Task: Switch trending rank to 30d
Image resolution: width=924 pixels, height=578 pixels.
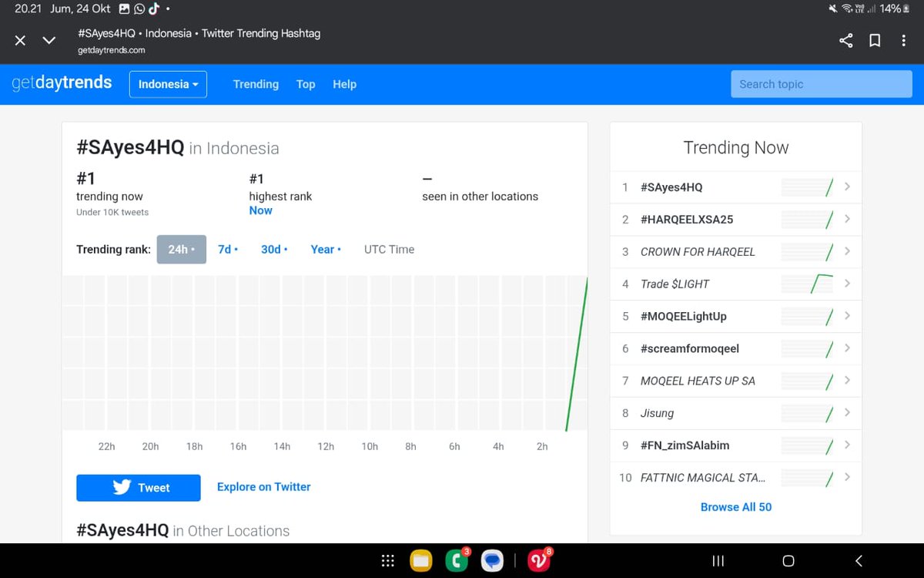Action: coord(274,249)
